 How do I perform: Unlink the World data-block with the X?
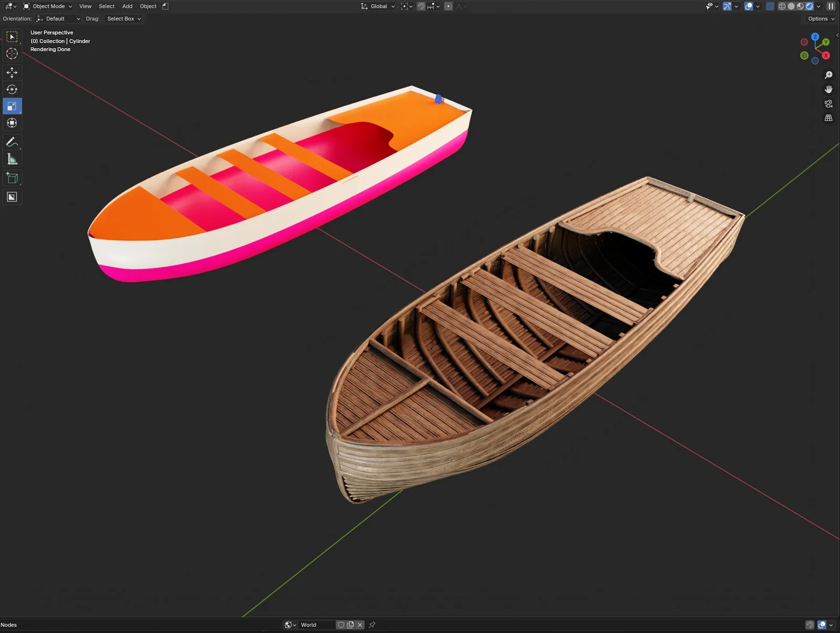360,625
